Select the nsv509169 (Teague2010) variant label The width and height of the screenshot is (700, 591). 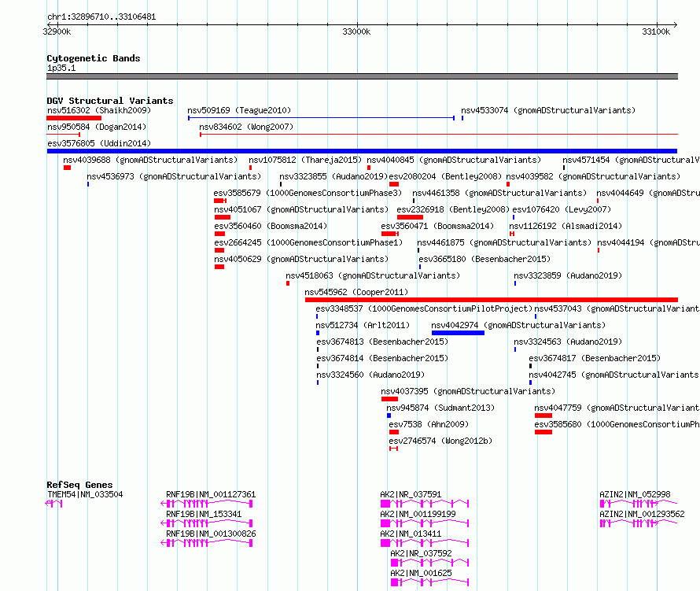[x=239, y=110]
